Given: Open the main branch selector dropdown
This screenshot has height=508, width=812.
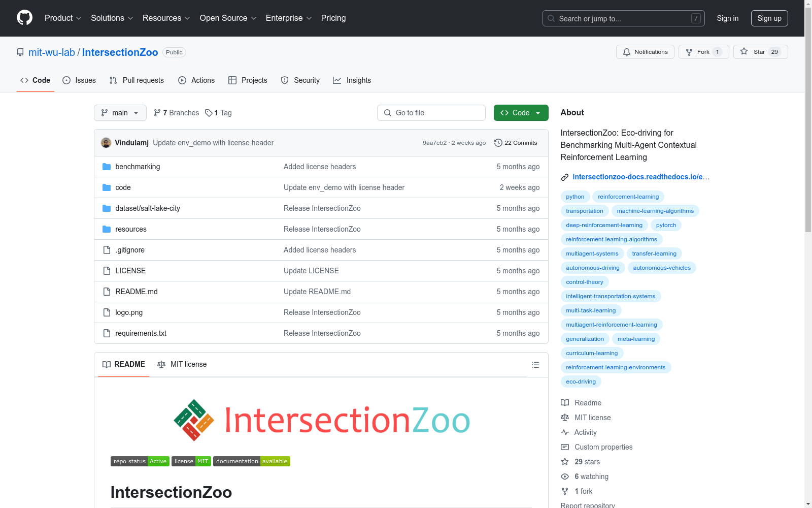Looking at the screenshot, I should tap(120, 113).
